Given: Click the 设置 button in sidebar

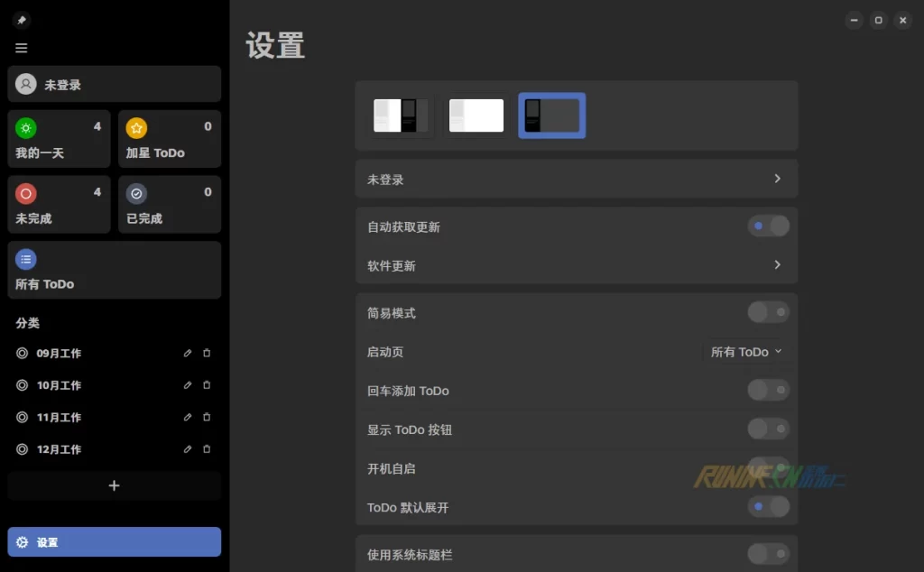Looking at the screenshot, I should [x=114, y=542].
